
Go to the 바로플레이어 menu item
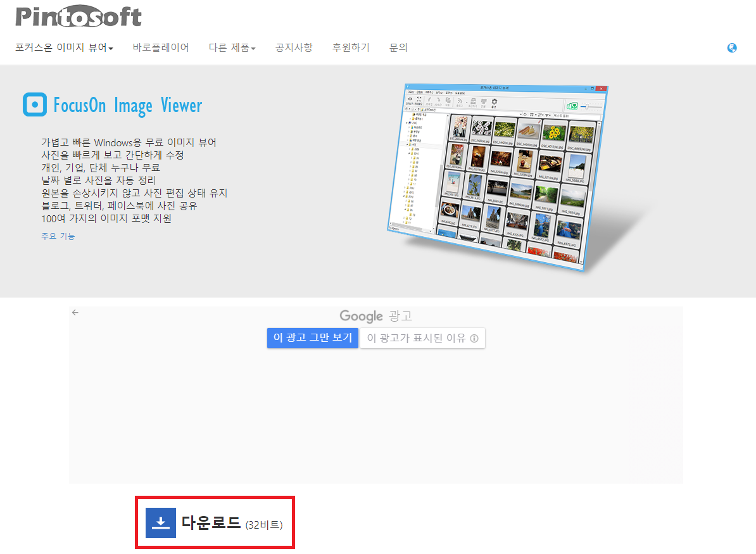point(161,47)
